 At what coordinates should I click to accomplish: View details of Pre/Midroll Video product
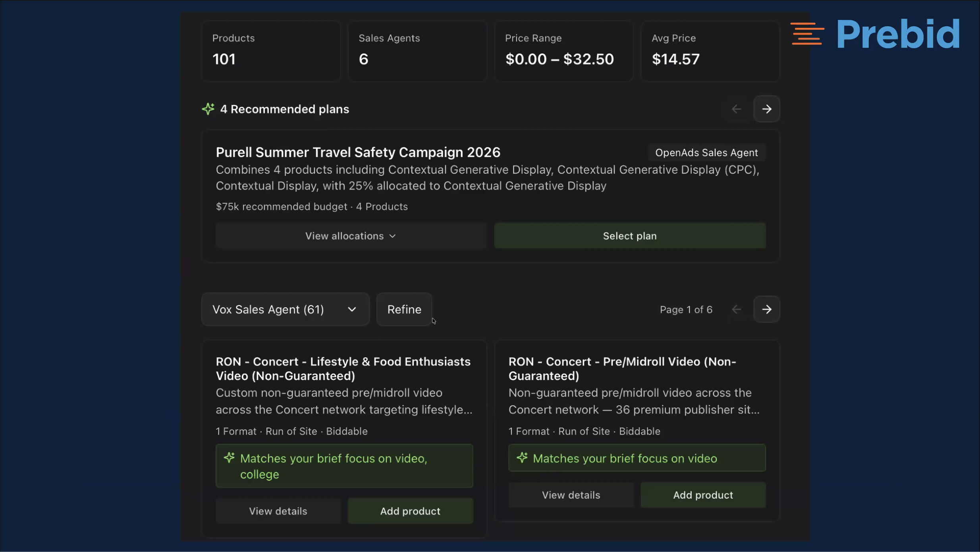click(x=571, y=495)
